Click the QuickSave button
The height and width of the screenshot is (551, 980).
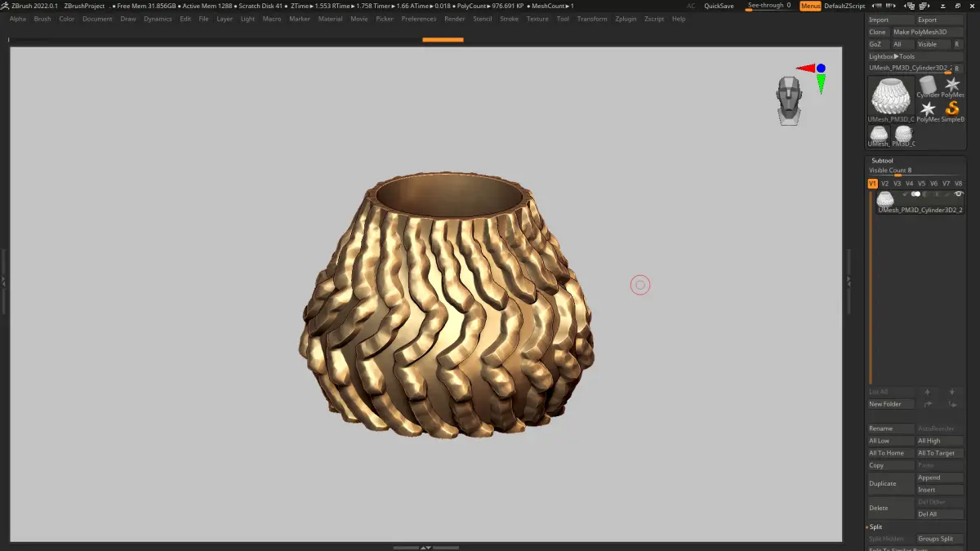coord(719,6)
